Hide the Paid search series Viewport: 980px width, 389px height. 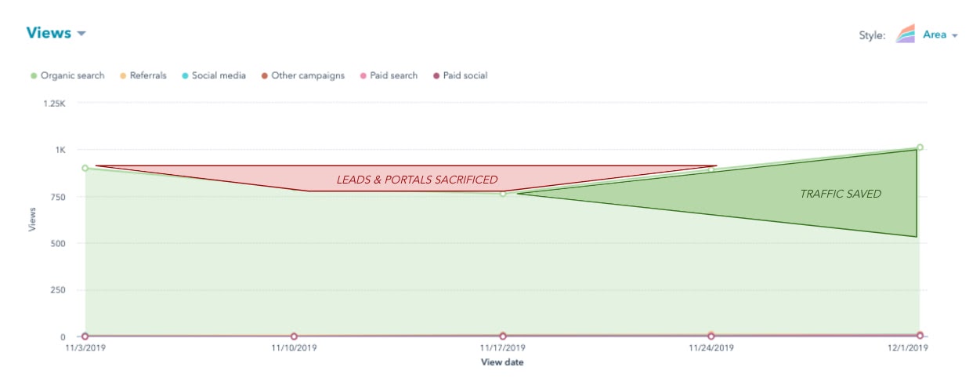pyautogui.click(x=391, y=76)
